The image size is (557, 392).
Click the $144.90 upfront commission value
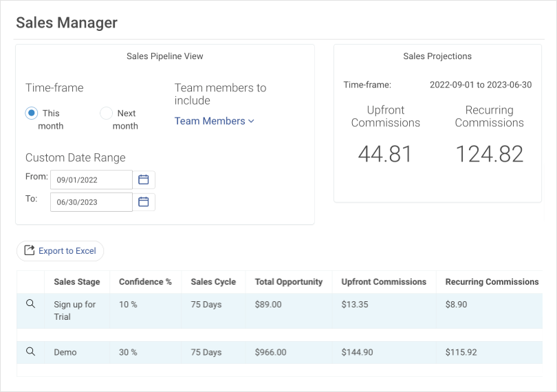357,352
